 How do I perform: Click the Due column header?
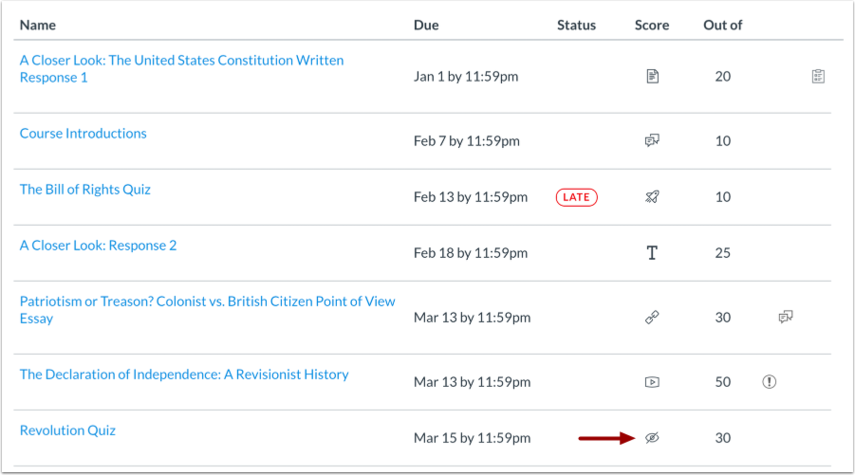pyautogui.click(x=426, y=25)
